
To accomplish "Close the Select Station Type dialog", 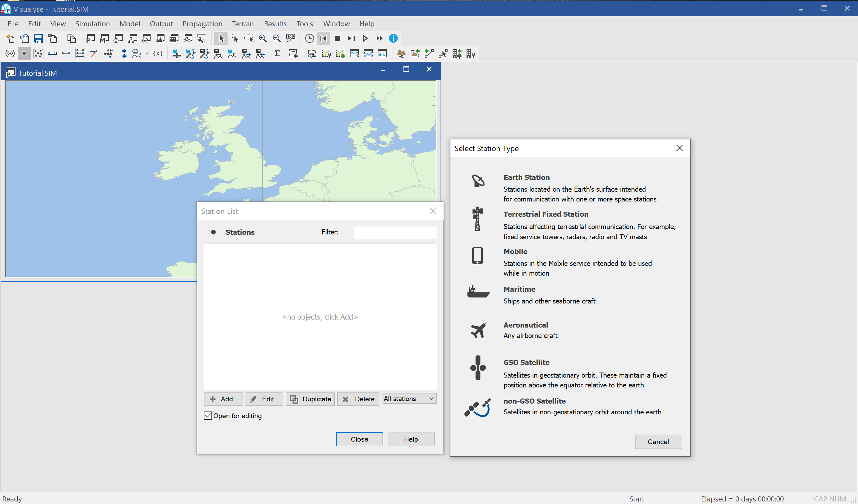I will click(679, 148).
